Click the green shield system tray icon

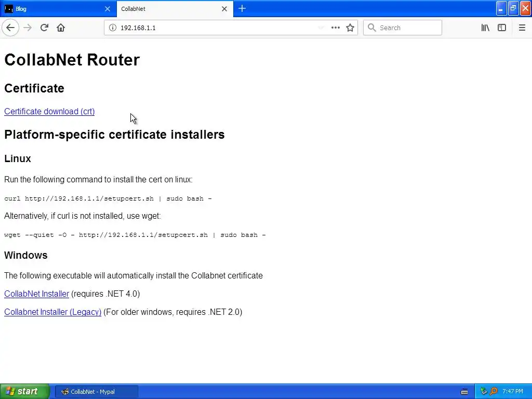(484, 391)
